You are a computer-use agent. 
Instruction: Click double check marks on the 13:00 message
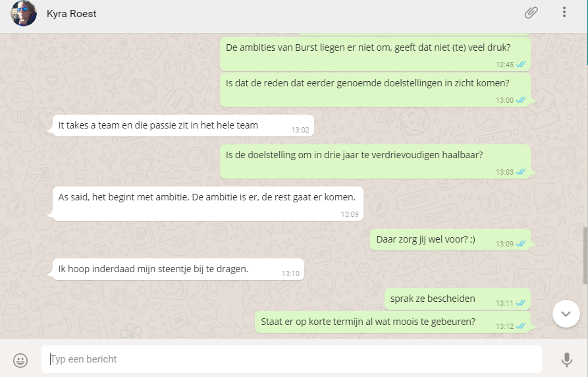520,100
